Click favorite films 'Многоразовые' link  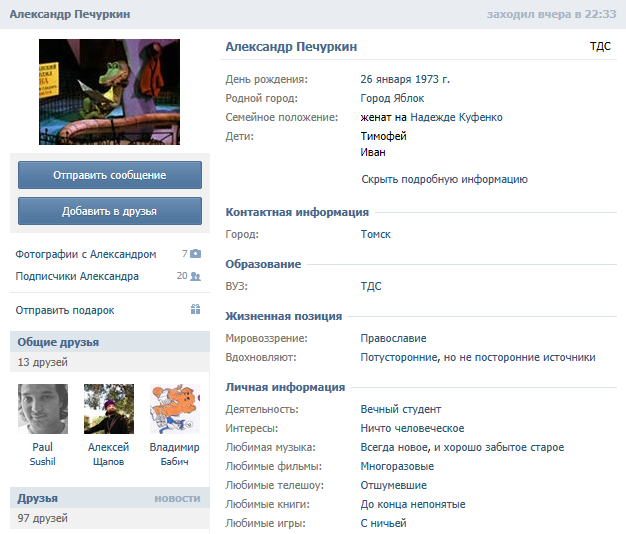pos(397,466)
